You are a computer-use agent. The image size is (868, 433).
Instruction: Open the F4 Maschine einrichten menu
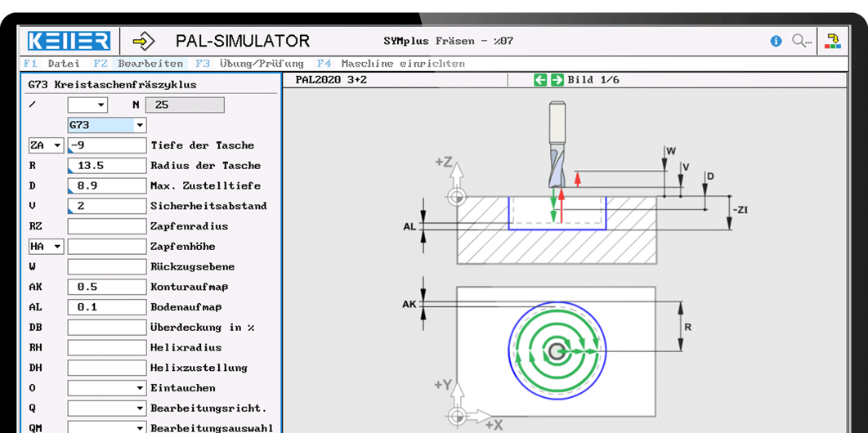(390, 64)
